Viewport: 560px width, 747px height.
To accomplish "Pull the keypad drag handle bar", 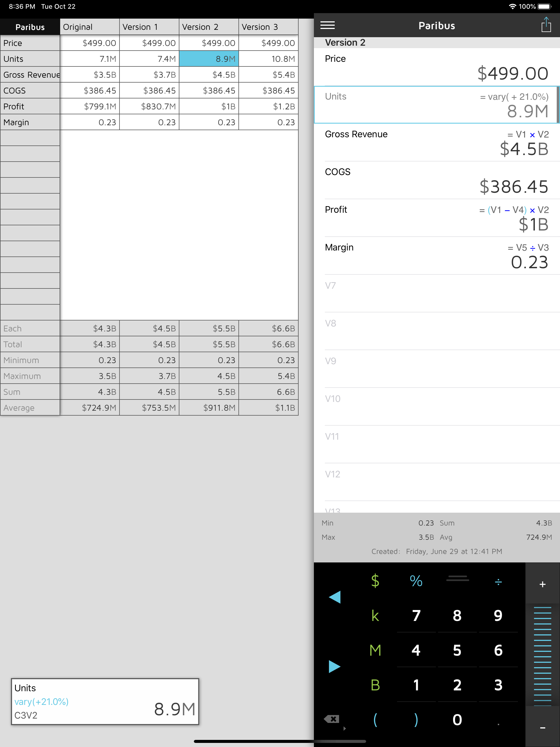I will click(457, 579).
